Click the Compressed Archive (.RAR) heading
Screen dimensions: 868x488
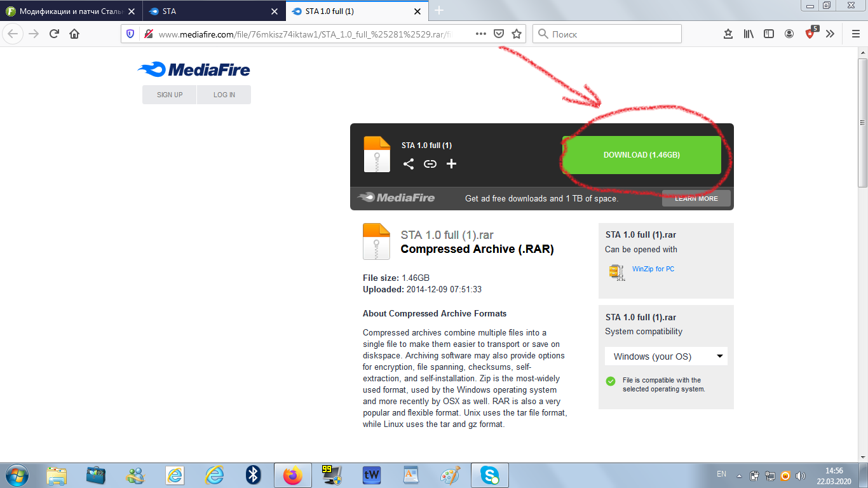click(477, 249)
